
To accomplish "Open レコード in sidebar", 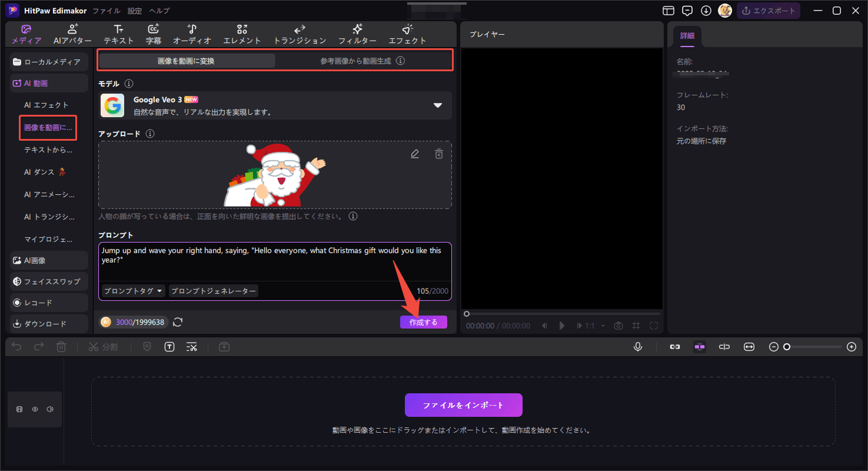I will (x=49, y=303).
